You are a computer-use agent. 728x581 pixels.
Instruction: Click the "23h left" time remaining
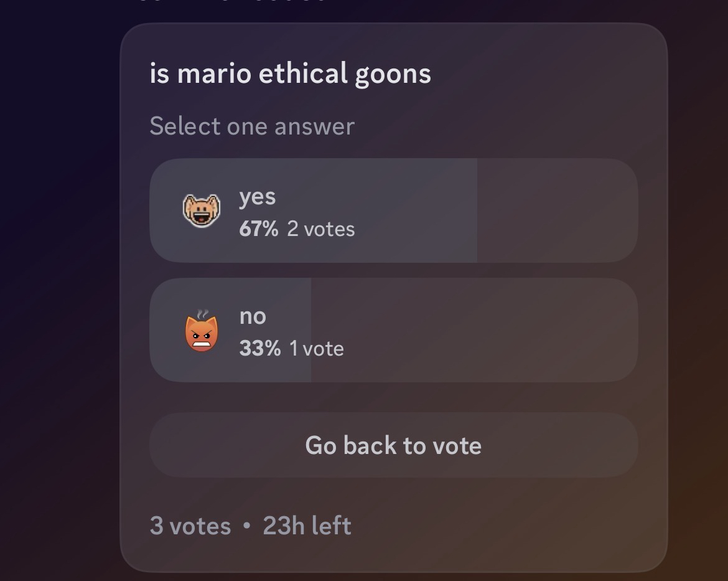coord(307,526)
